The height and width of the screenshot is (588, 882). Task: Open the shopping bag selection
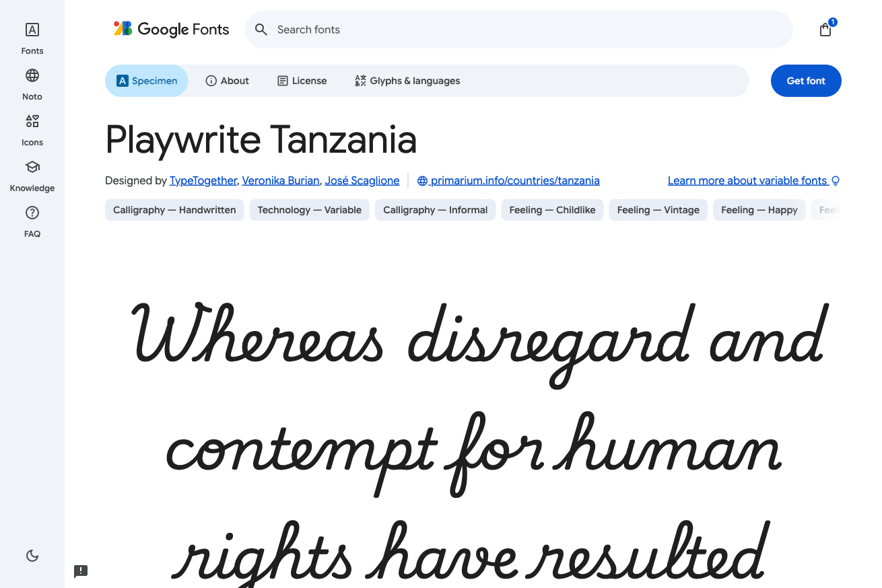[x=825, y=30]
